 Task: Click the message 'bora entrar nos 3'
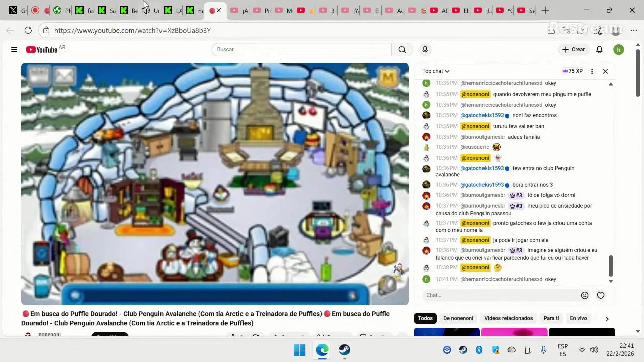[532, 185]
